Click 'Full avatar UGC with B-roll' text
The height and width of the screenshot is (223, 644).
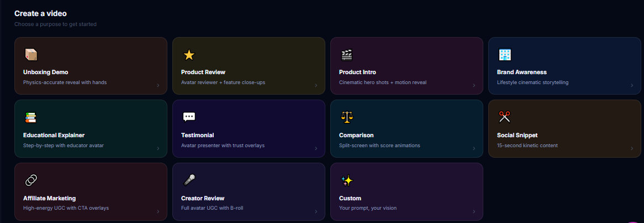[x=212, y=208]
